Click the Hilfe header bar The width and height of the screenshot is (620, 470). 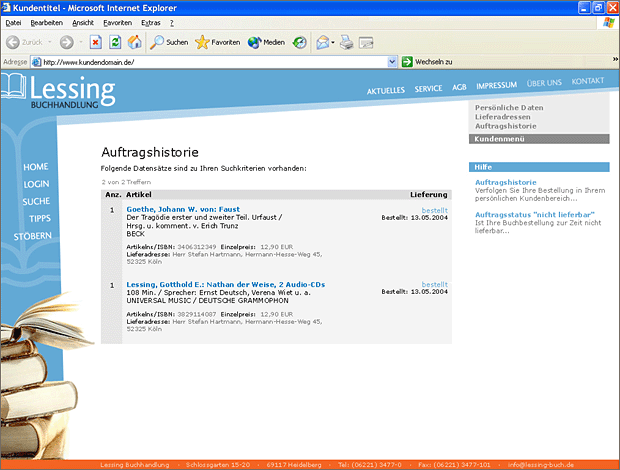pyautogui.click(x=539, y=167)
